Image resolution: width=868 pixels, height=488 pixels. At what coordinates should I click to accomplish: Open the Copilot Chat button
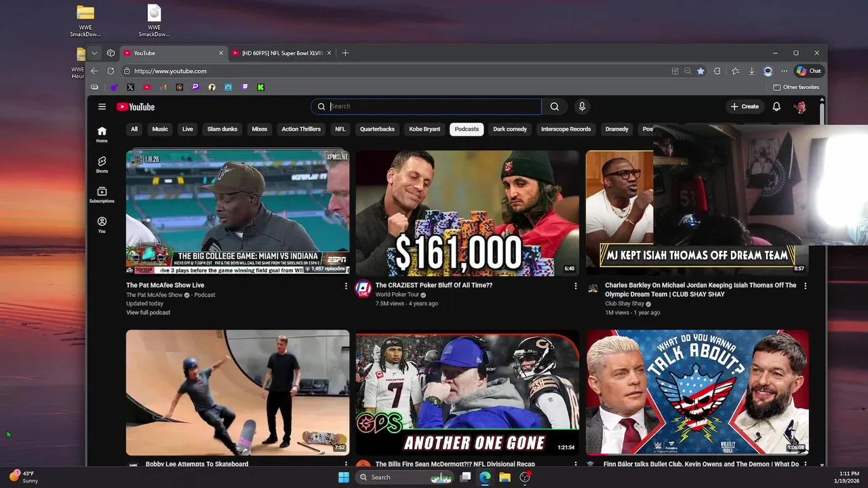click(809, 70)
